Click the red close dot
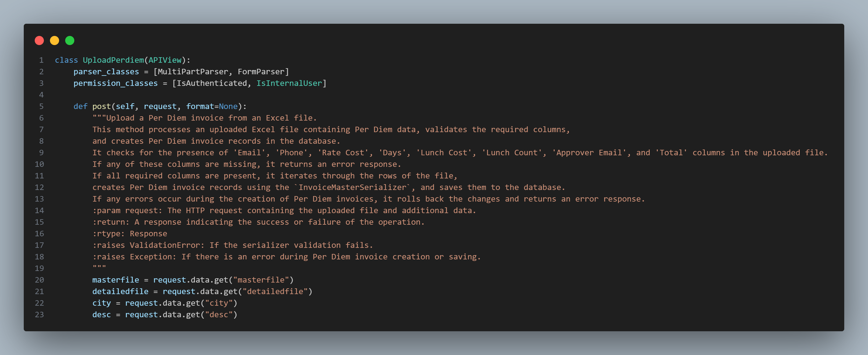868x355 pixels. tap(39, 40)
